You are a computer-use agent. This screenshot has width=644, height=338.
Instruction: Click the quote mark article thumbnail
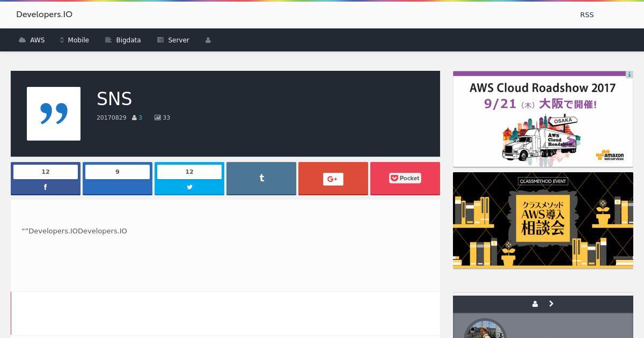point(54,114)
